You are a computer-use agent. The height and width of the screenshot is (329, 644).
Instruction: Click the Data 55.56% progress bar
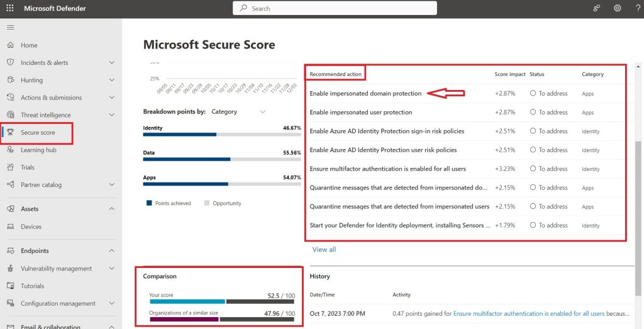click(x=222, y=159)
